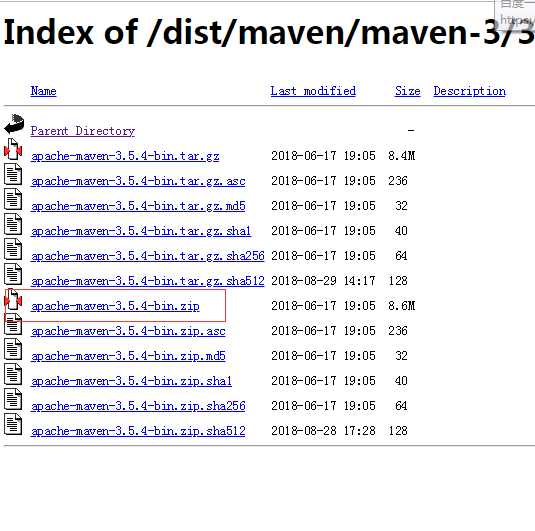Click the 8.4M size of bin.tar.gz
Viewport: 535px width, 531px height.
(x=402, y=156)
